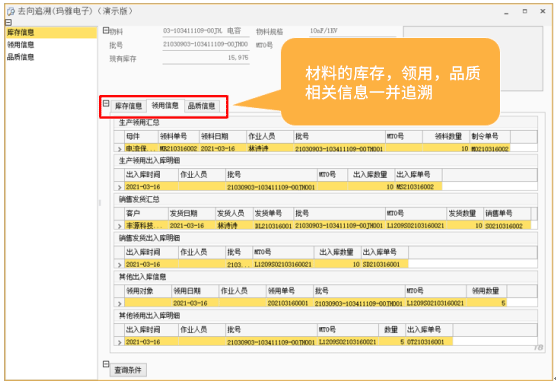Select 2021-03-16 领料日期 cell in 生产领用汇总
The width and height of the screenshot is (556, 384).
(x=223, y=149)
